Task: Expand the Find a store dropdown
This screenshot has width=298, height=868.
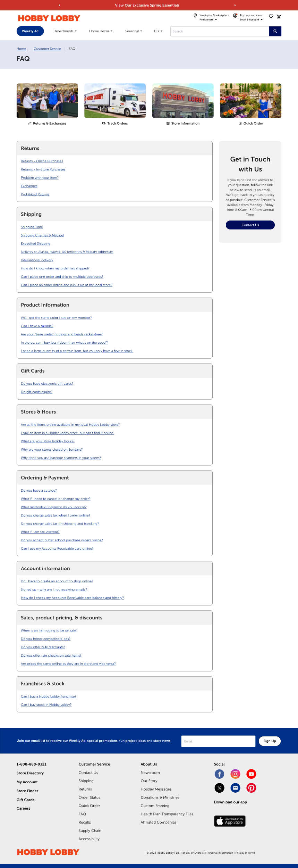Action: point(208,20)
